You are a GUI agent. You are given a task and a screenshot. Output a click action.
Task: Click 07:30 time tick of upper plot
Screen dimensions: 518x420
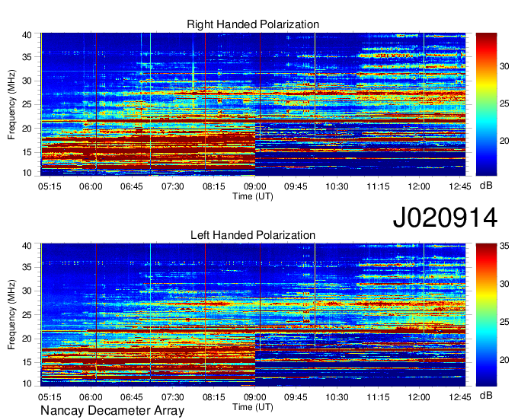(x=173, y=186)
